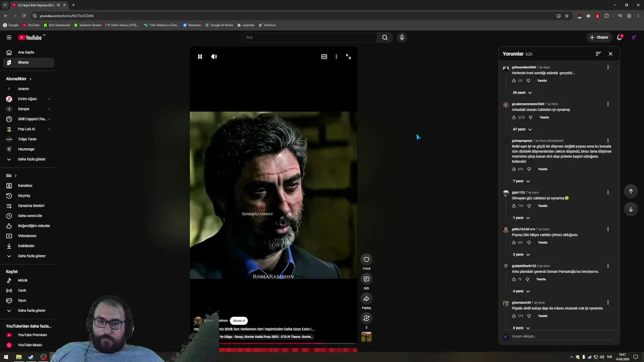This screenshot has height=362, width=644.
Task: Bookmark this page with the star icon
Action: 567,16
